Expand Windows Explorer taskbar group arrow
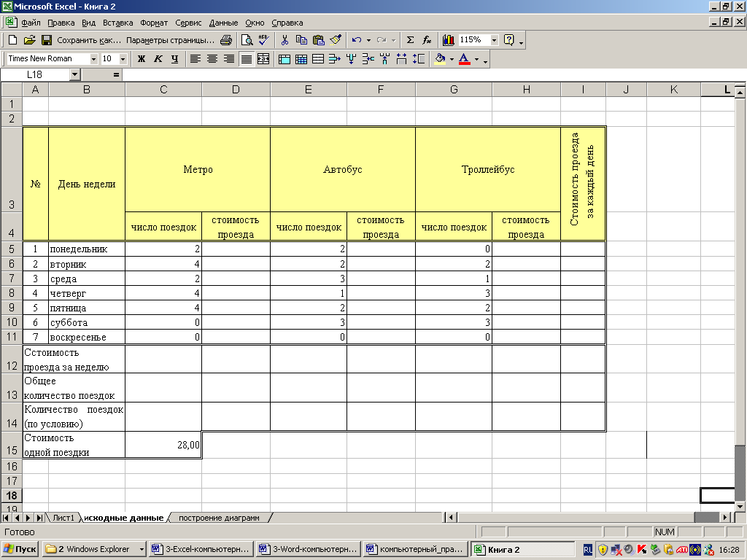 (142, 550)
